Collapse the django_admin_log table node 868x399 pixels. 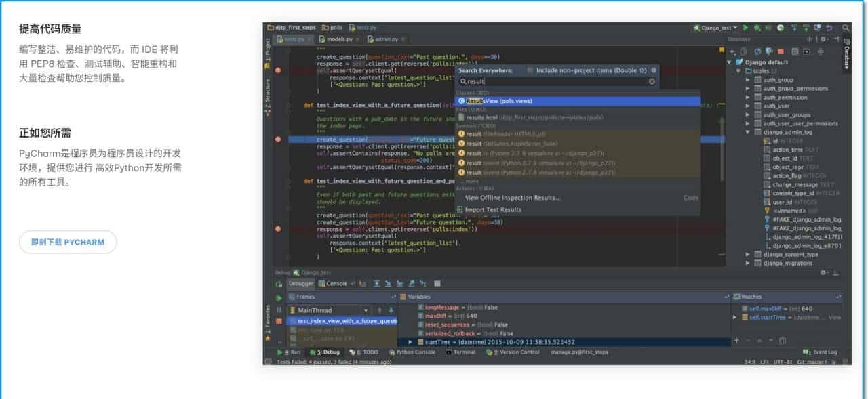[x=748, y=133]
